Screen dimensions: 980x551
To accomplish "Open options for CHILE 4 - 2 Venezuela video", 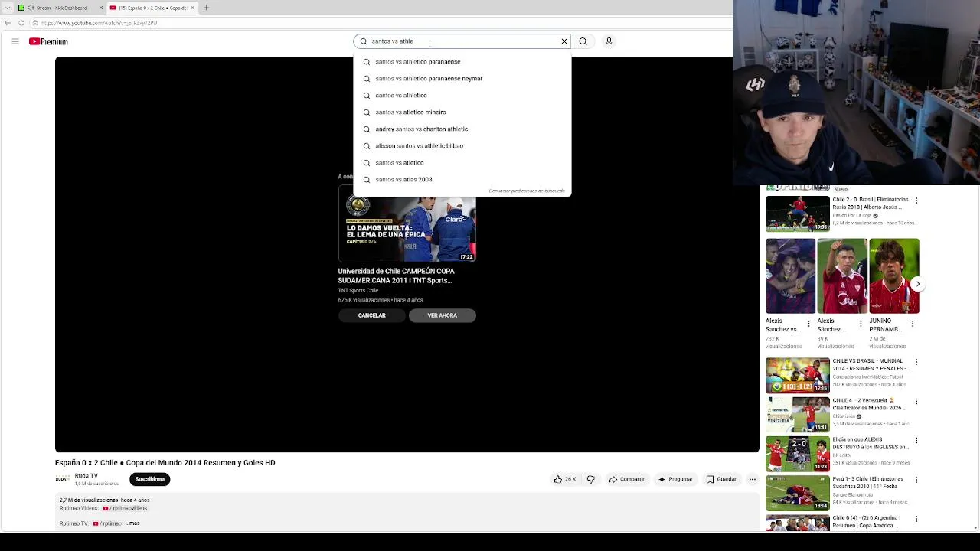I will pyautogui.click(x=916, y=401).
